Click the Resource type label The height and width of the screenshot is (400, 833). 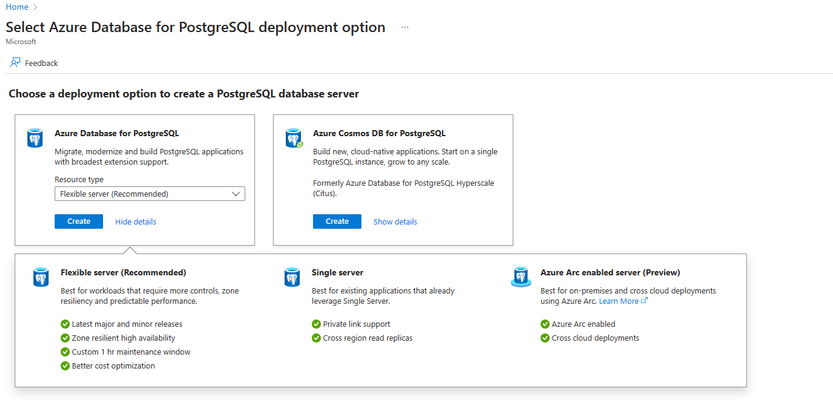[x=79, y=180]
